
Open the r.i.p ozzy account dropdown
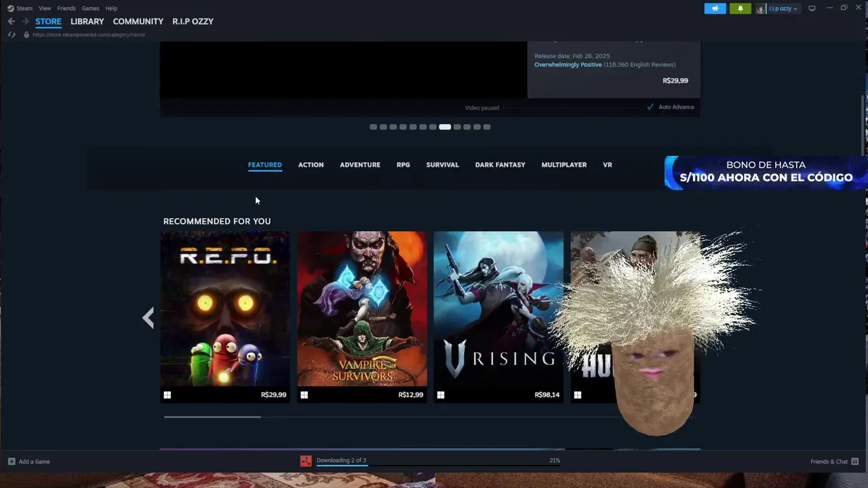(x=783, y=8)
